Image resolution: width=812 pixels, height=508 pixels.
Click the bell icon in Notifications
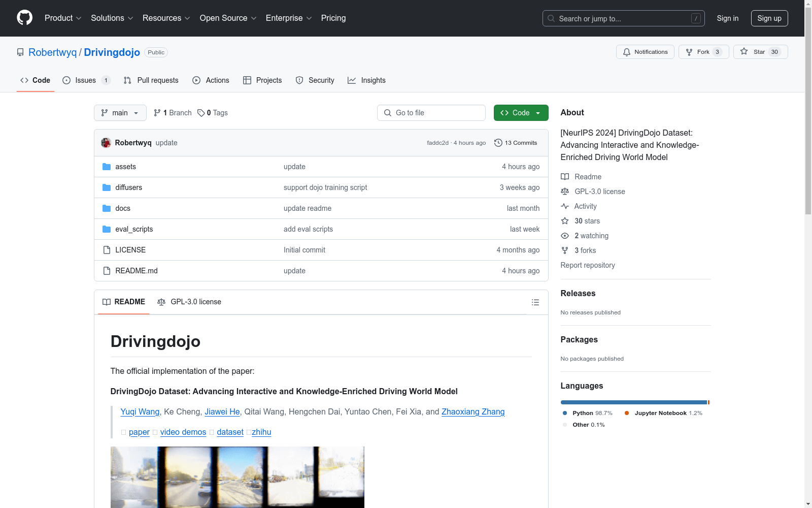click(627, 52)
